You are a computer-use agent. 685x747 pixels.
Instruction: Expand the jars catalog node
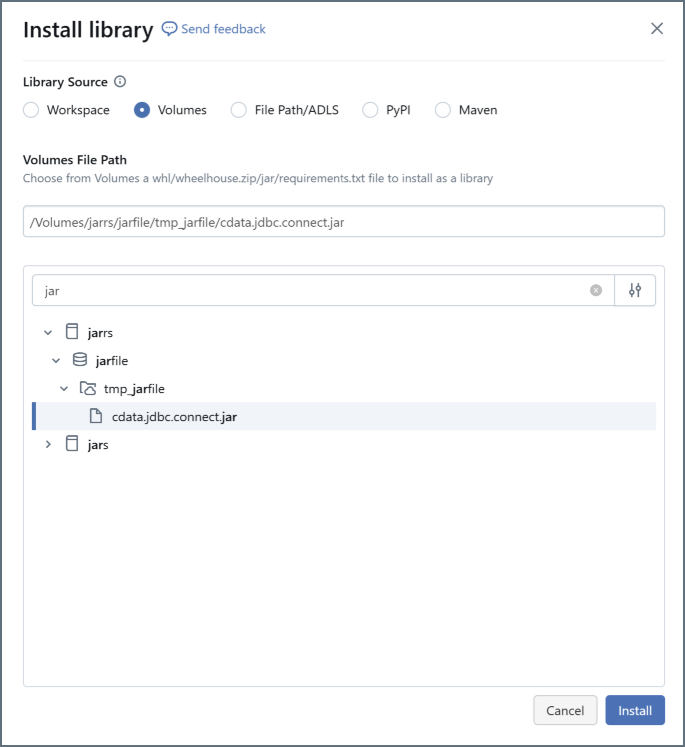pos(48,444)
